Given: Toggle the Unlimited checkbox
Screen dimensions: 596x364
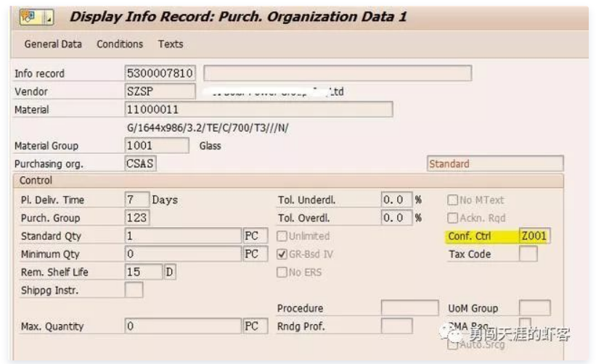Looking at the screenshot, I should tap(282, 236).
